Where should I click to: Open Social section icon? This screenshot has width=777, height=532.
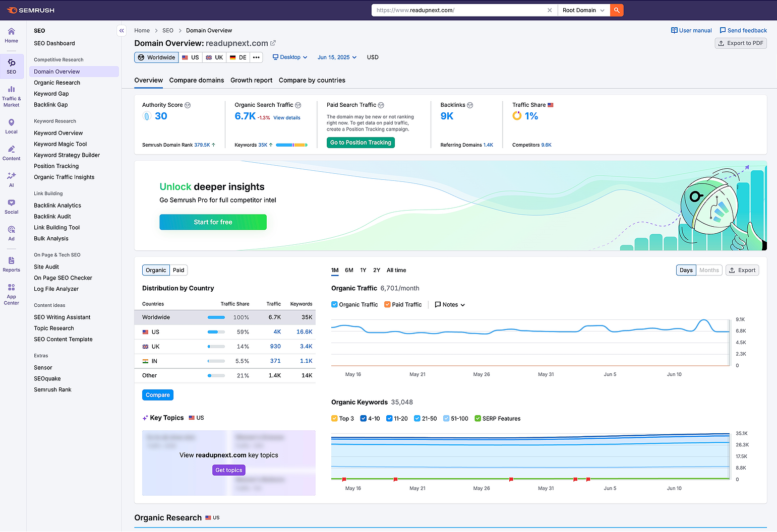pos(12,206)
